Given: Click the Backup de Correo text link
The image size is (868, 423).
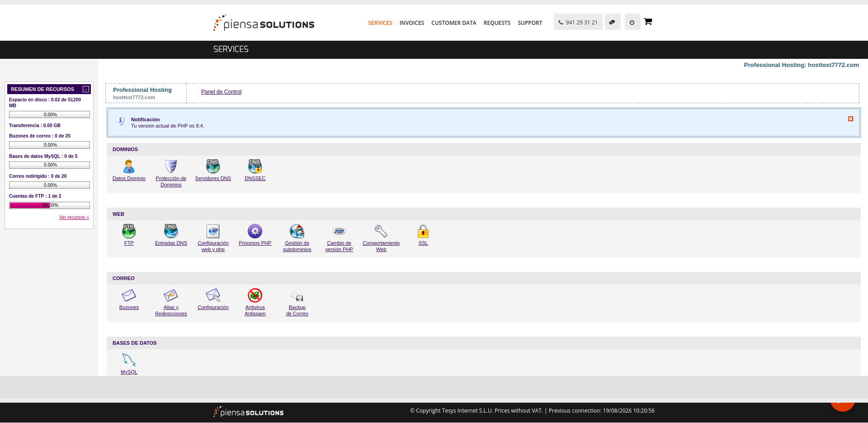Looking at the screenshot, I should pos(297,310).
